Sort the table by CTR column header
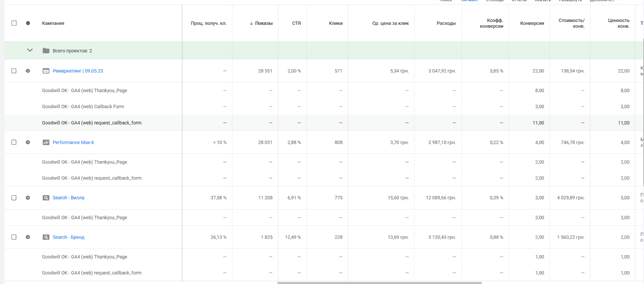This screenshot has width=644, height=284. (x=296, y=23)
